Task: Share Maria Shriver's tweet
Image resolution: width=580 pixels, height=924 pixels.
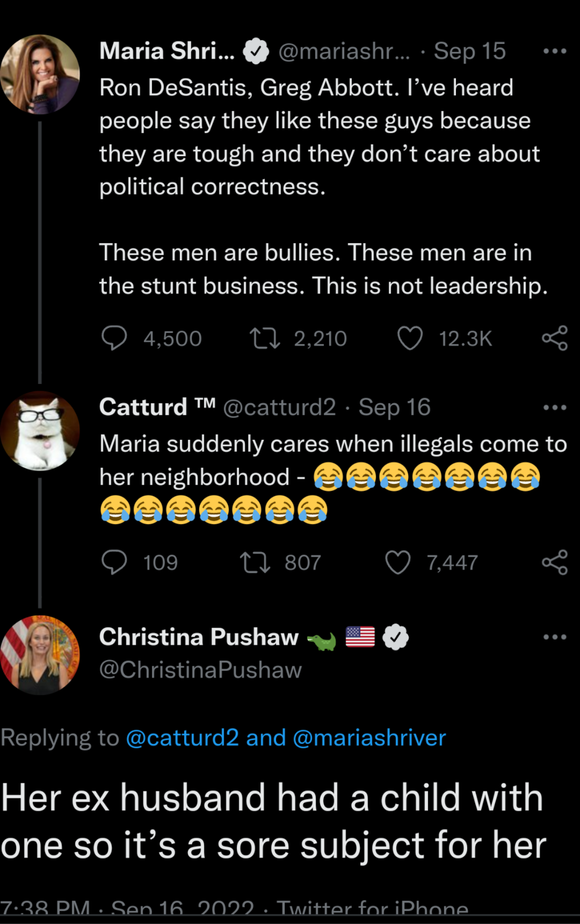Action: click(555, 338)
